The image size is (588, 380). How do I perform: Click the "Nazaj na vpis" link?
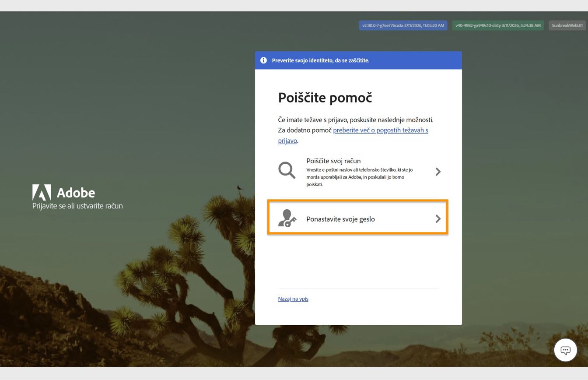pyautogui.click(x=293, y=299)
